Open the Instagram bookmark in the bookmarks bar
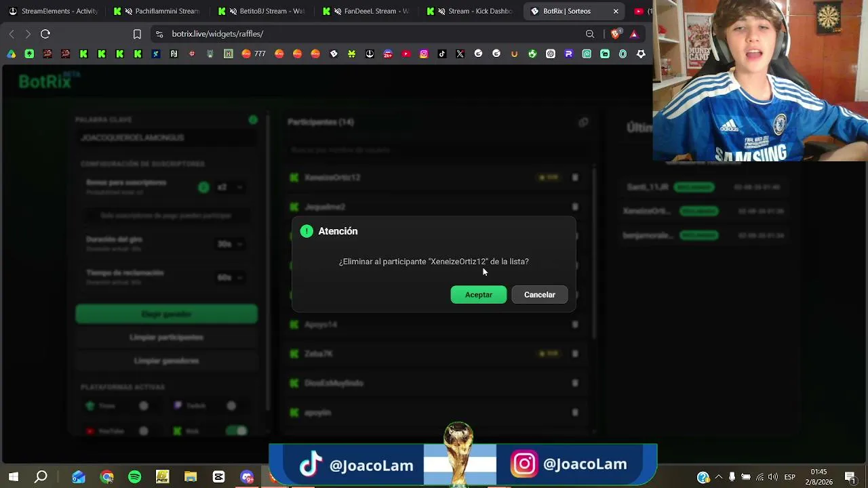Viewport: 868px width, 488px height. click(424, 54)
